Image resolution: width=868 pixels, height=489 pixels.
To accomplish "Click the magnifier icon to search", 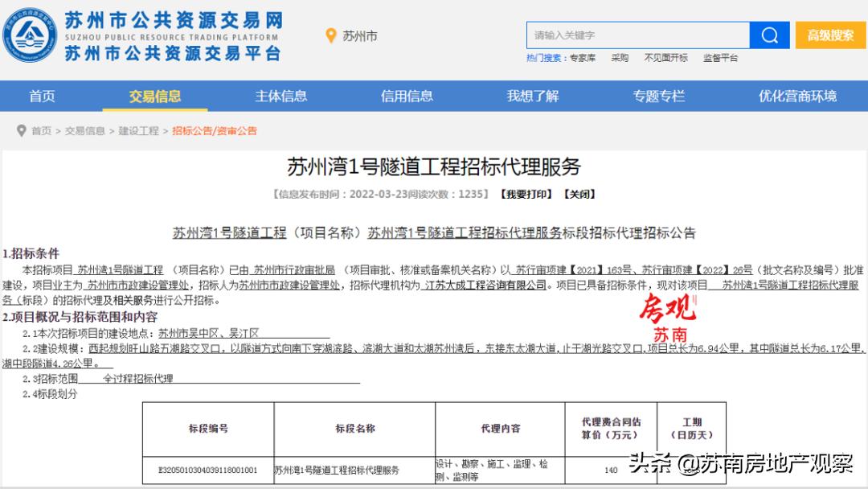I will point(768,35).
